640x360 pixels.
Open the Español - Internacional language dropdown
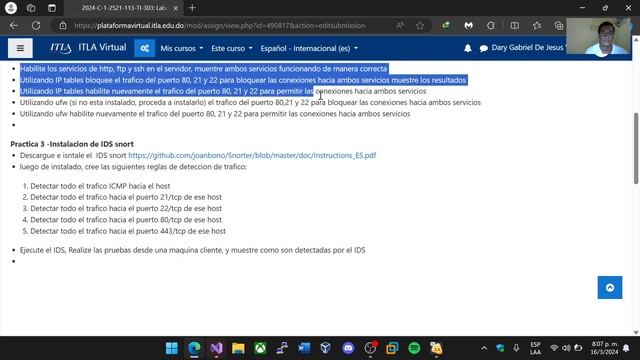[309, 48]
